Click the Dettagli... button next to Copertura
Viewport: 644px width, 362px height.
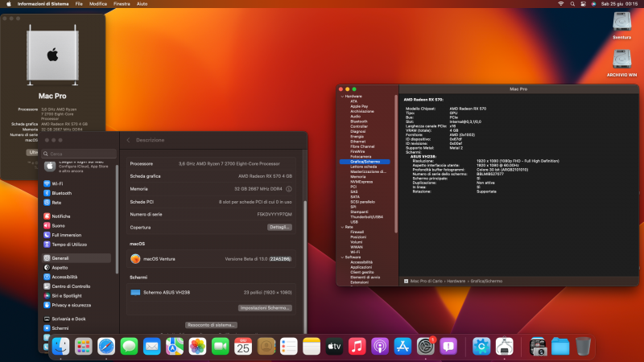(279, 228)
